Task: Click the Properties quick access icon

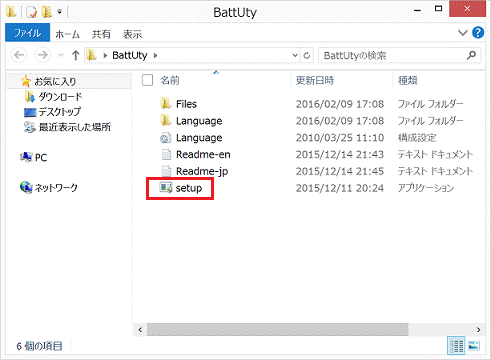Action: (32, 12)
